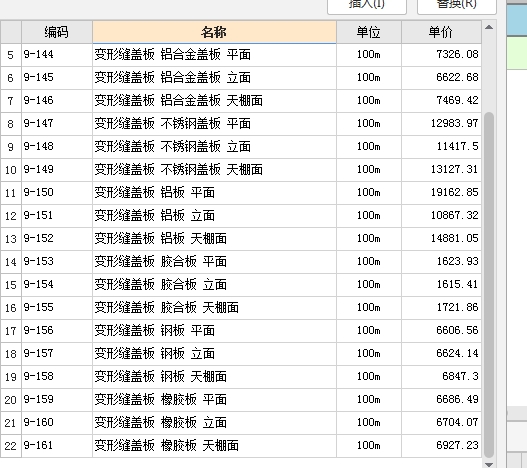The height and width of the screenshot is (468, 527).
Task: Select code cell 9-159
Action: point(57,400)
